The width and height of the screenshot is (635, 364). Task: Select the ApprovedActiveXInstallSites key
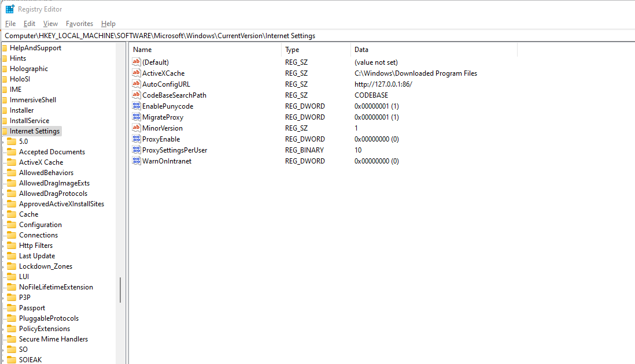point(61,204)
